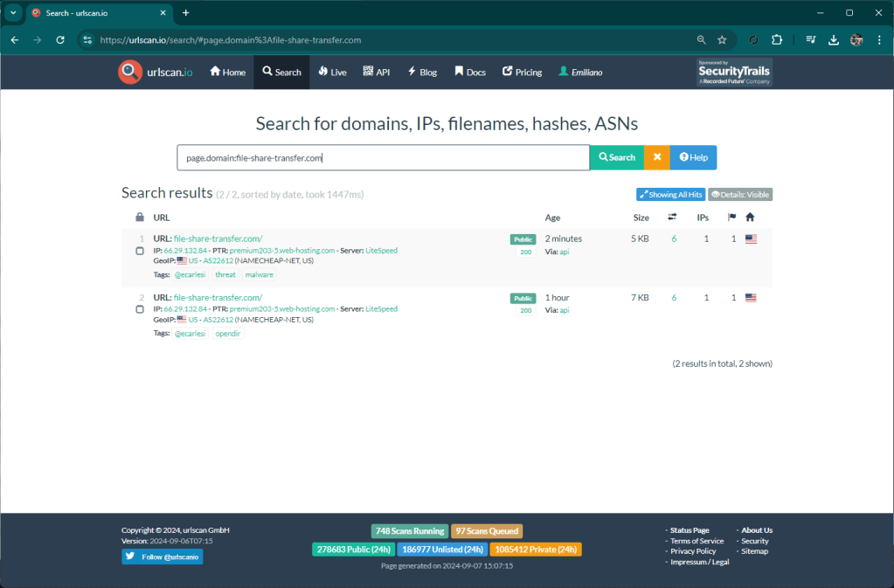Click the green Search button

click(617, 157)
